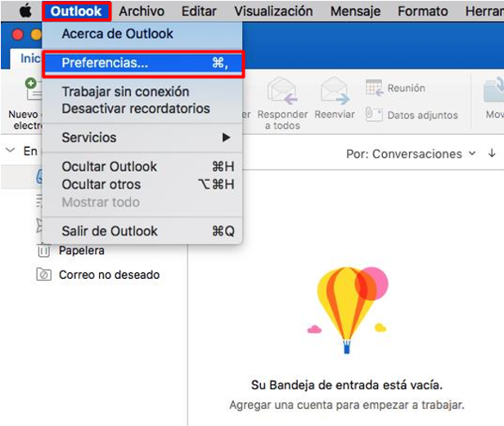
Task: Select Trabajar sin conexión
Action: (x=142, y=92)
